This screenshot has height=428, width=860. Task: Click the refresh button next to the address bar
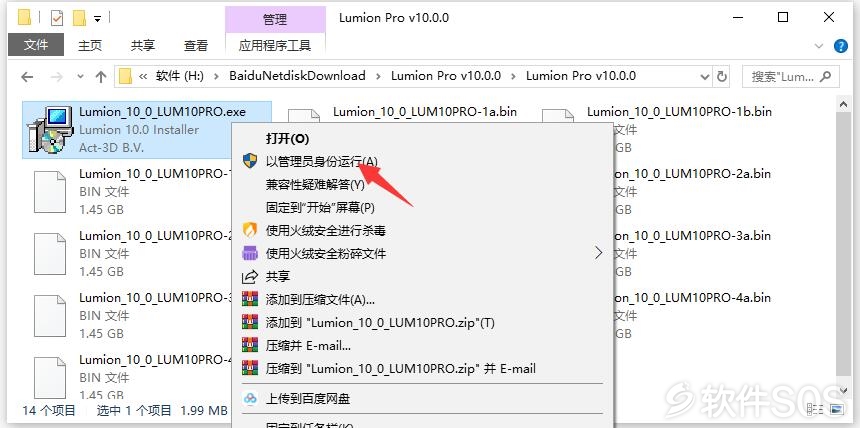[x=722, y=76]
